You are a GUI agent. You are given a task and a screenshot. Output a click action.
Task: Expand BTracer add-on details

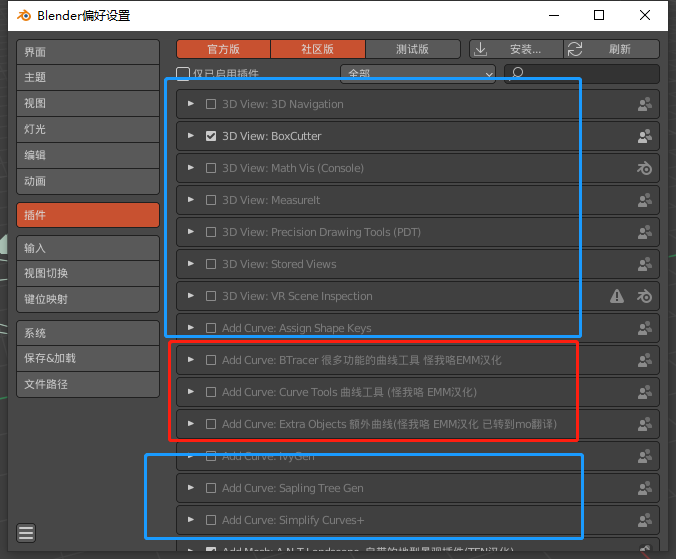point(191,359)
